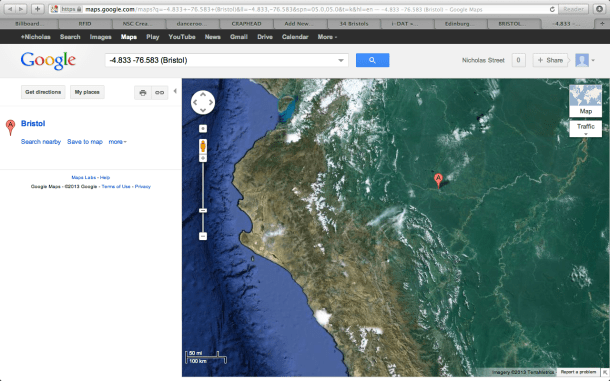
Task: Open Search in the Google bar
Action: click(x=70, y=37)
